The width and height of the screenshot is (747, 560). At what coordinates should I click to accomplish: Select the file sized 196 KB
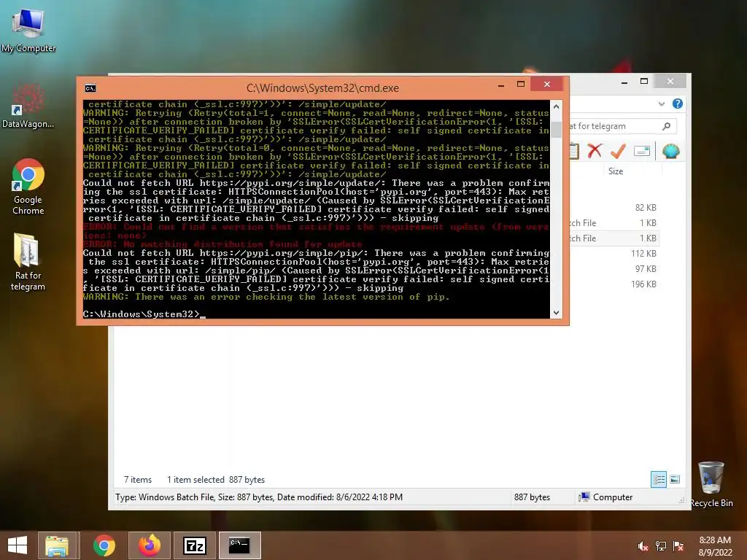point(614,284)
